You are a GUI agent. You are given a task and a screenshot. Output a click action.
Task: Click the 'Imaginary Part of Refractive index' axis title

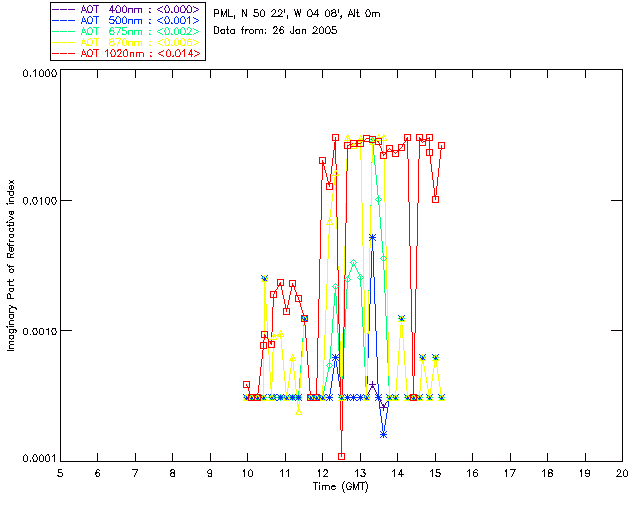[x=11, y=265]
